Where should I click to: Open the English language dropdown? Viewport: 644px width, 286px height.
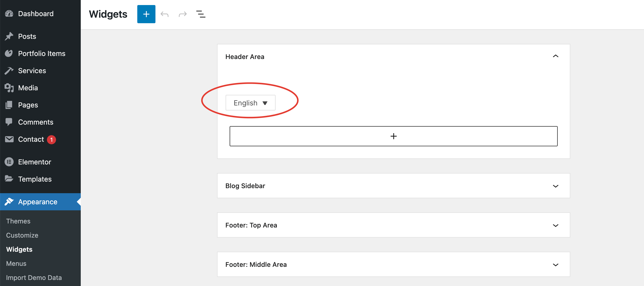point(250,103)
